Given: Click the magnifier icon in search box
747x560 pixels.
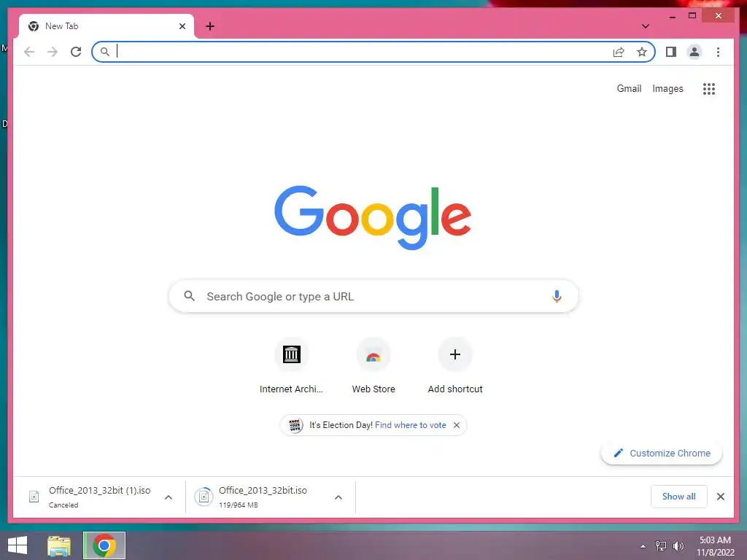Looking at the screenshot, I should click(189, 296).
